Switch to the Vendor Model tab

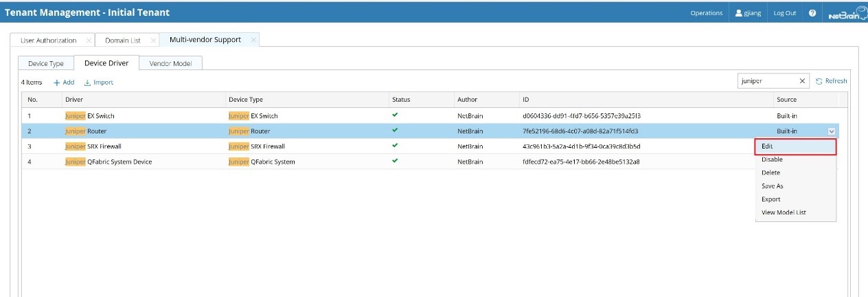tap(170, 63)
